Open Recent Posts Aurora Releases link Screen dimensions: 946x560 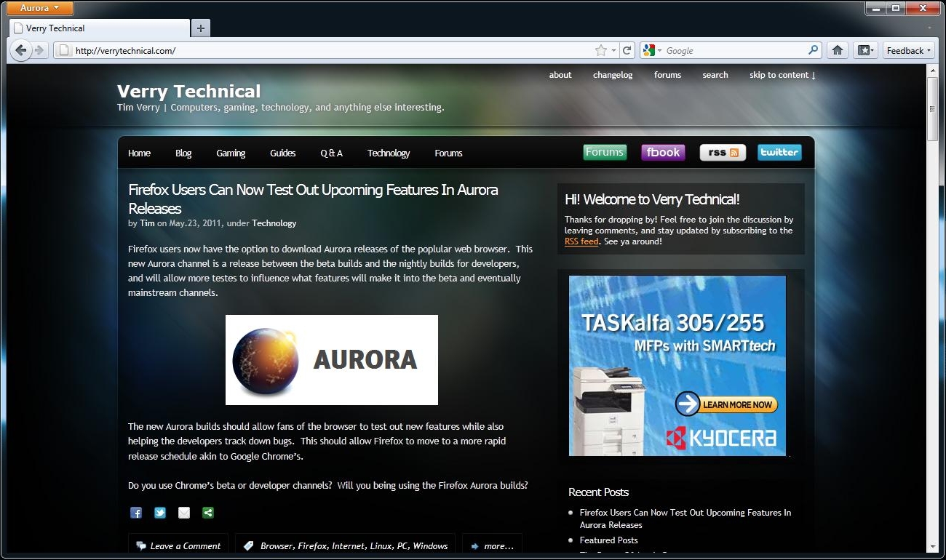pyautogui.click(x=685, y=519)
